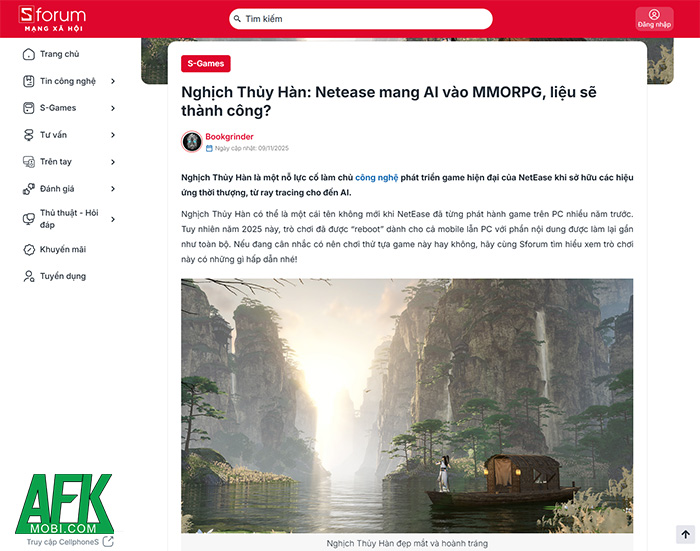700x551 pixels.
Task: Click the Trang chủ home icon
Action: pos(29,54)
